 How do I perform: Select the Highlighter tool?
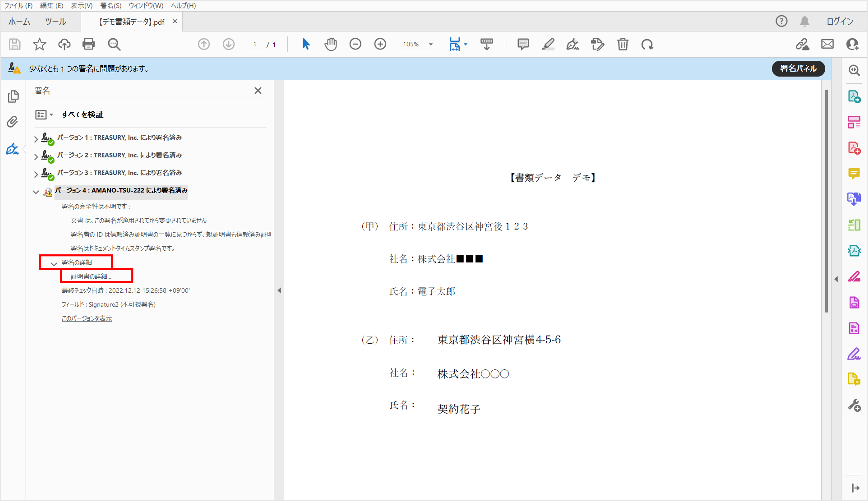[548, 44]
